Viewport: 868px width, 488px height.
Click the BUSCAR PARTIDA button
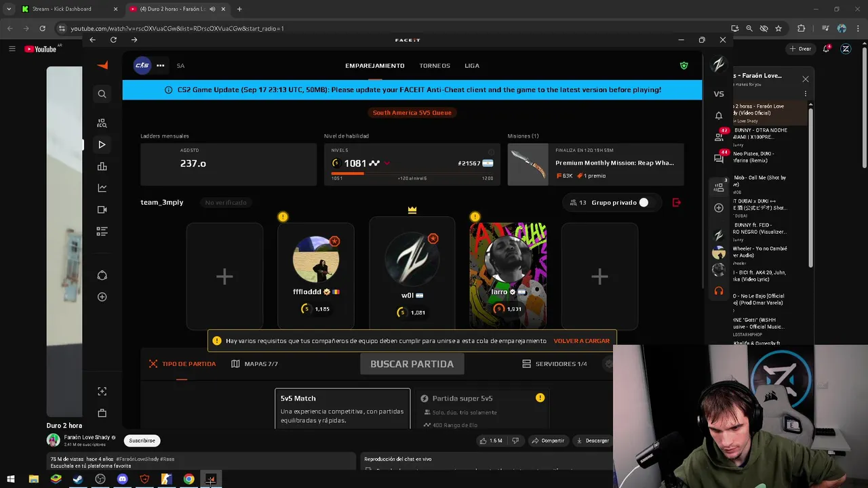(x=412, y=364)
